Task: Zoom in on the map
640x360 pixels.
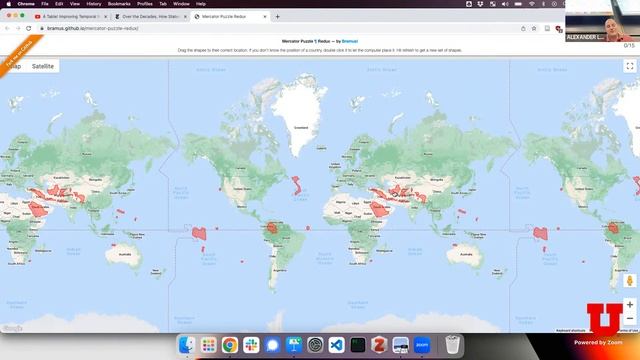Action: [630, 304]
